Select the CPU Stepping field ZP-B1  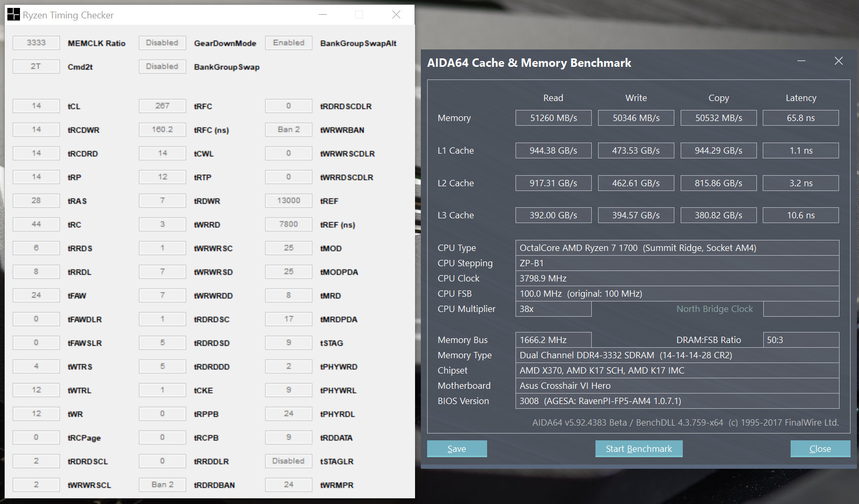pyautogui.click(x=678, y=263)
